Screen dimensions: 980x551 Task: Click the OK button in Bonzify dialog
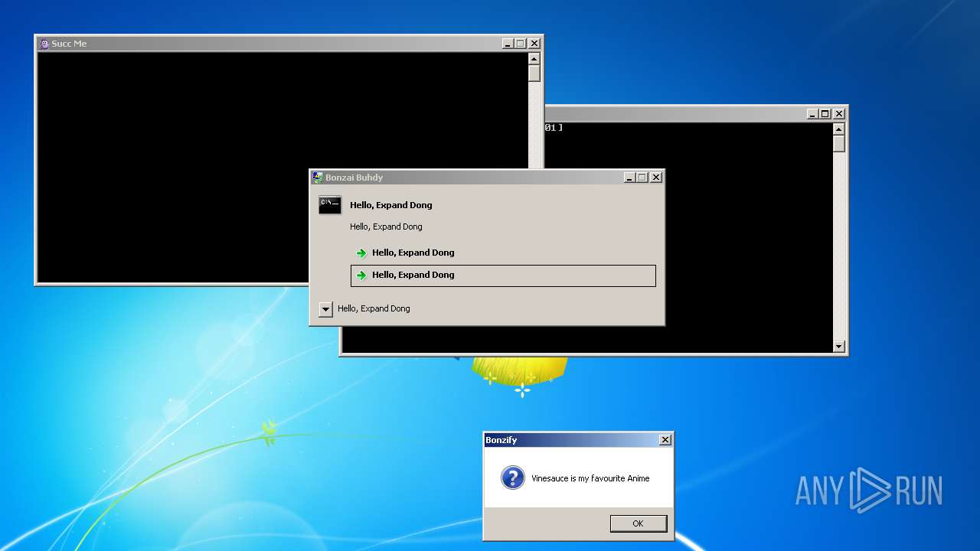tap(639, 523)
